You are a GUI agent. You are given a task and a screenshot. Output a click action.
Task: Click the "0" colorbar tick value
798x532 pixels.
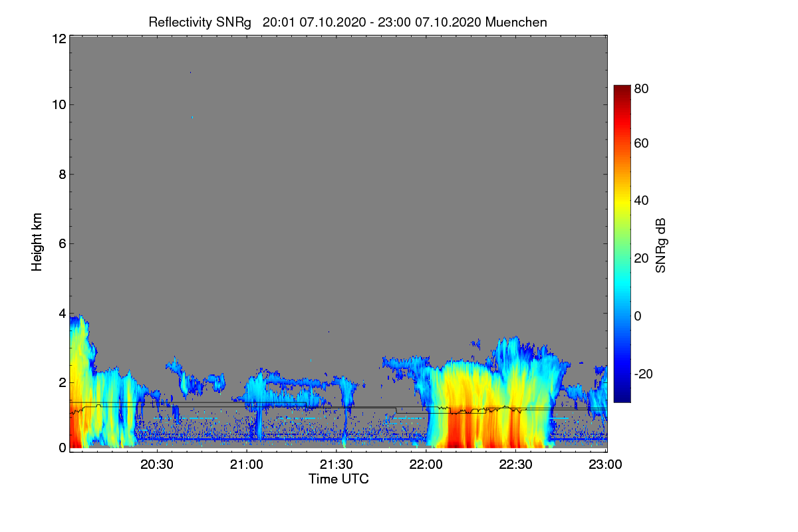(x=638, y=316)
